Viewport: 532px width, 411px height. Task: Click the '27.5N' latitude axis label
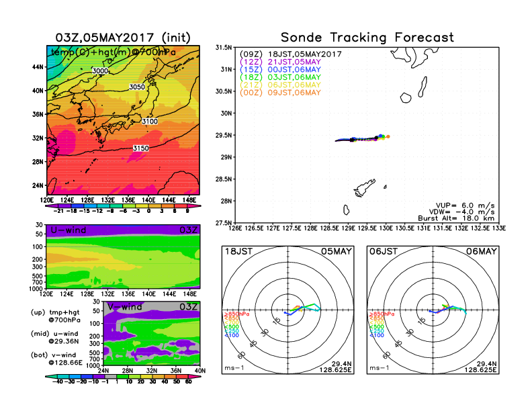click(x=224, y=223)
